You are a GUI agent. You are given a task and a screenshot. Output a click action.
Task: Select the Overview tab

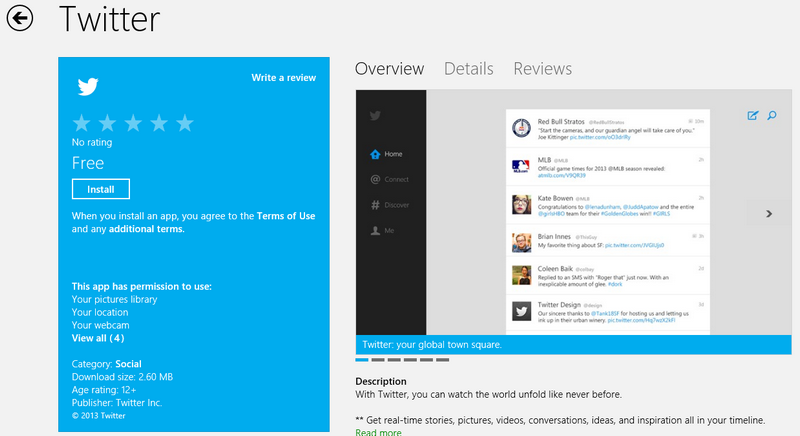click(x=389, y=69)
